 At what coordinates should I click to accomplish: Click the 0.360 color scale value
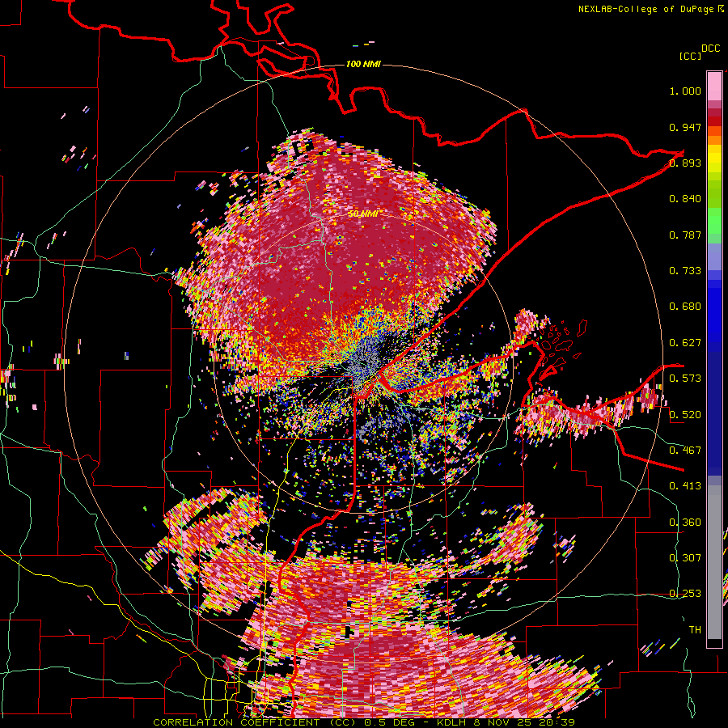[x=685, y=523]
